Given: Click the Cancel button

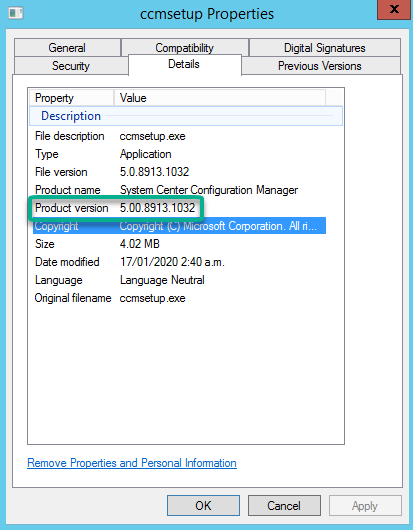Looking at the screenshot, I should pyautogui.click(x=284, y=506).
